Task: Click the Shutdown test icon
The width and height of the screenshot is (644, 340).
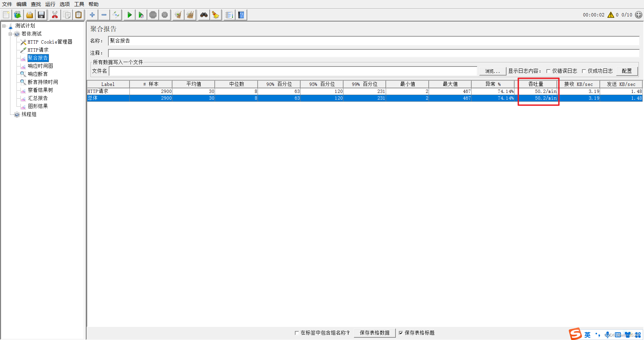Action: pos(165,15)
